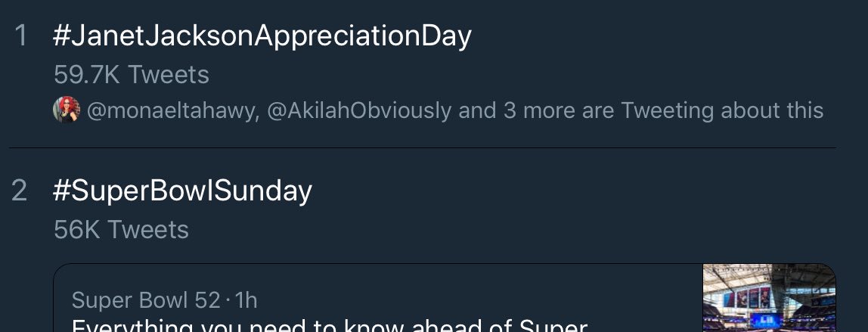The width and height of the screenshot is (868, 332).
Task: Click the profile avatar under the first trend
Action: [67, 110]
